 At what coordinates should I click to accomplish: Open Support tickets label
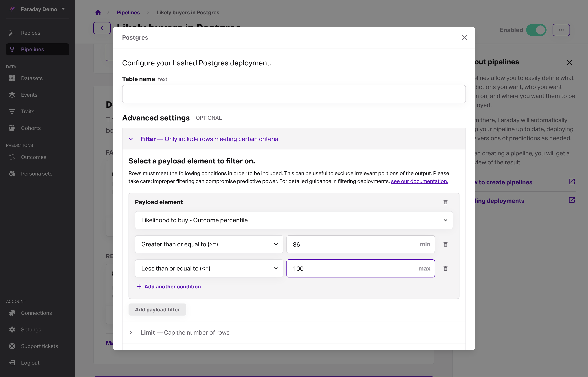pos(39,346)
